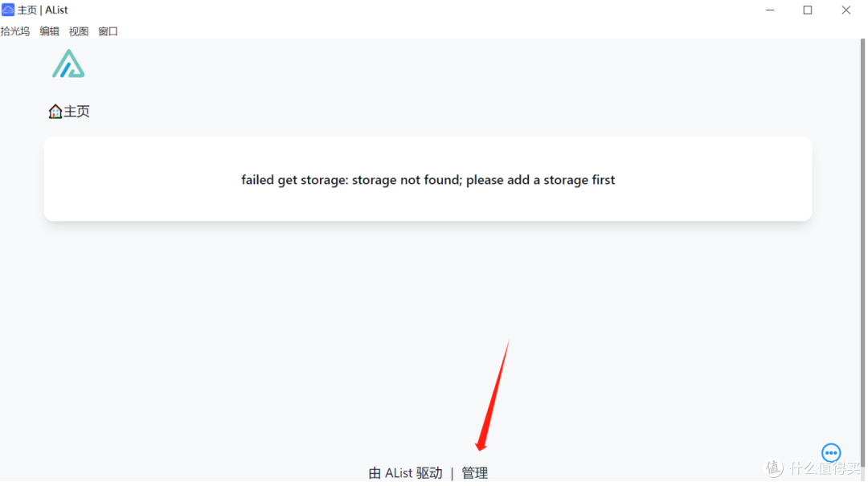Click the 值 watermark logo
This screenshot has width=868, height=486.
pyautogui.click(x=774, y=468)
